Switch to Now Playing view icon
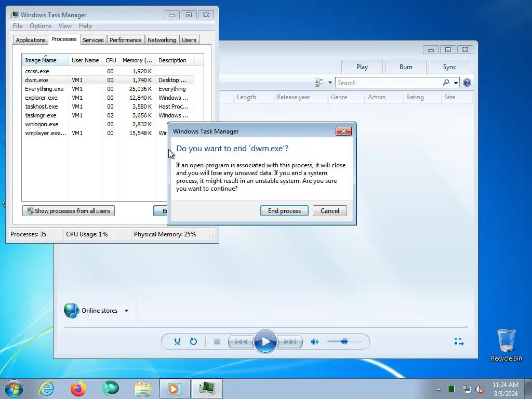The height and width of the screenshot is (399, 532). pos(459,341)
